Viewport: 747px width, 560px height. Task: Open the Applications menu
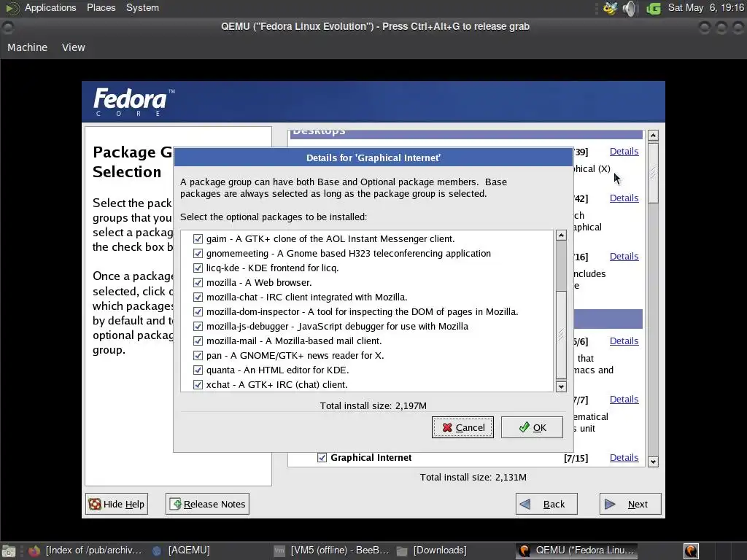coord(50,7)
